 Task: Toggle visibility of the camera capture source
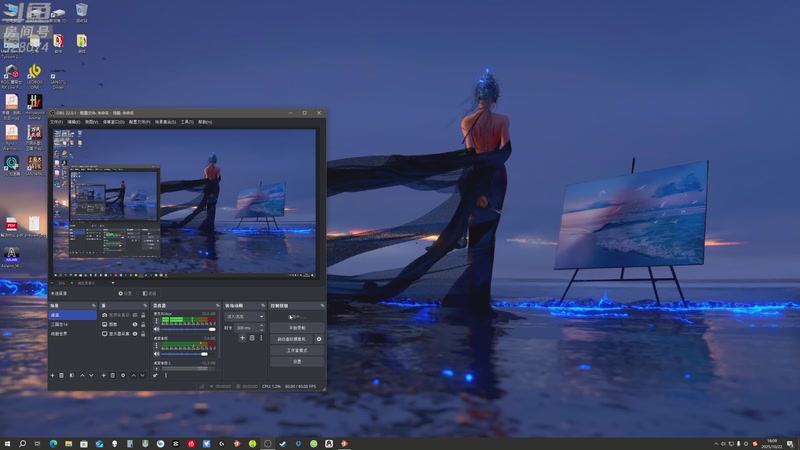click(x=135, y=315)
